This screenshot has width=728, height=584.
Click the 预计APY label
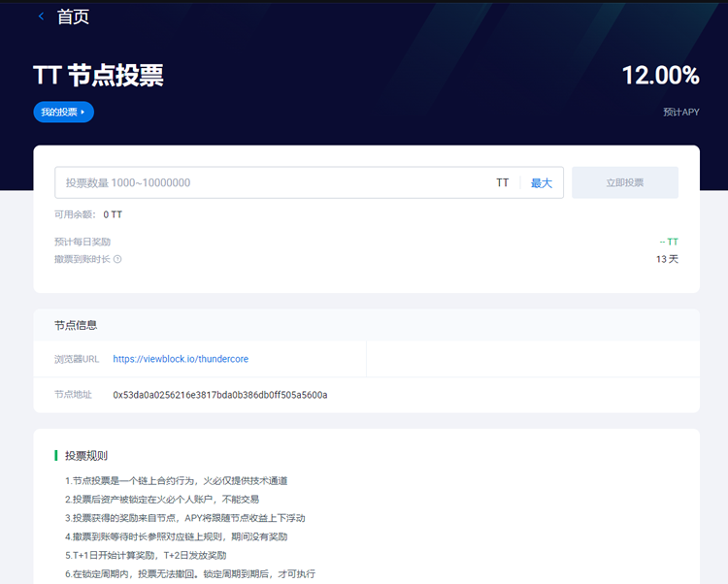pyautogui.click(x=681, y=113)
